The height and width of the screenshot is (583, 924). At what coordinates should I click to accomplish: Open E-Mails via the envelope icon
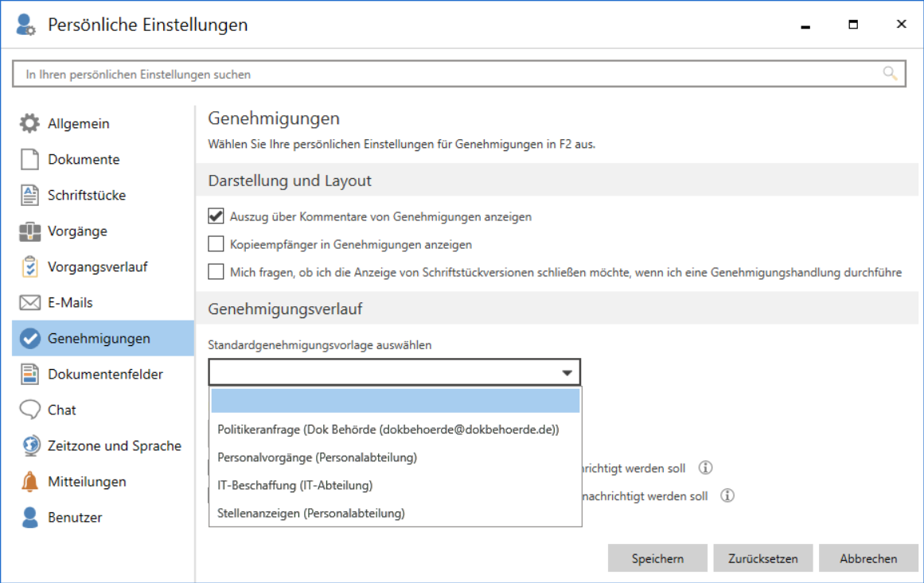coord(29,303)
